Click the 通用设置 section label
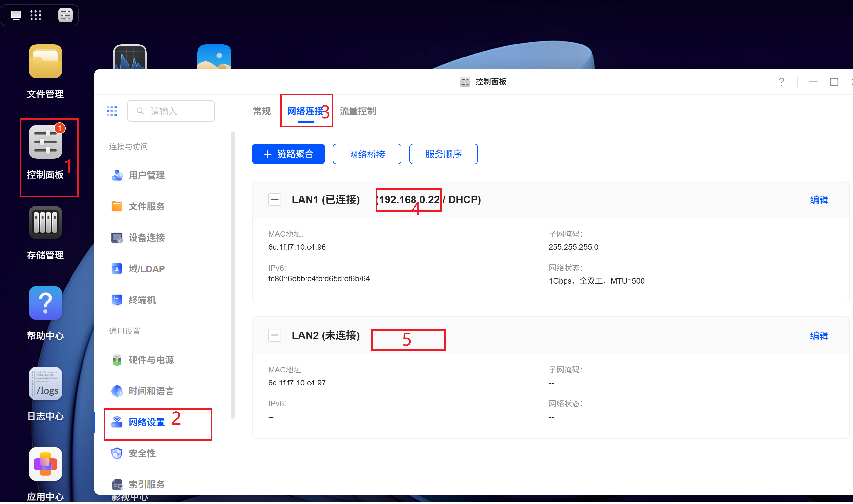Viewport: 853px width, 504px height. pos(124,331)
